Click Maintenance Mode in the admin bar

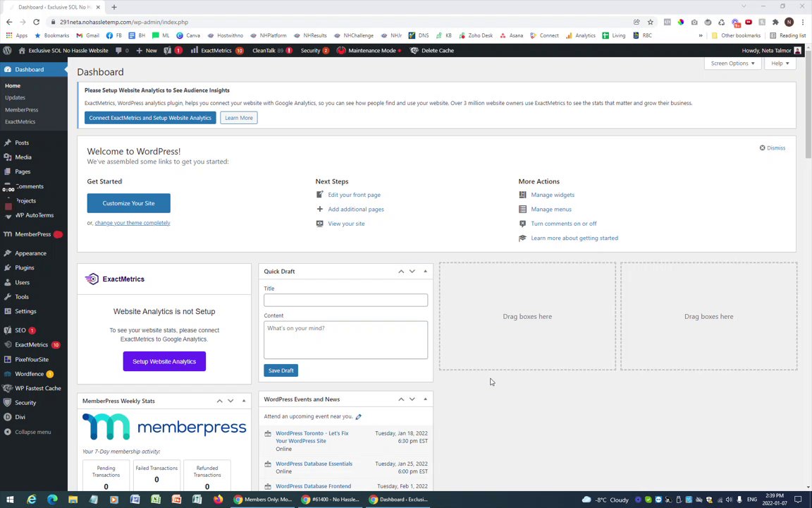[369, 50]
